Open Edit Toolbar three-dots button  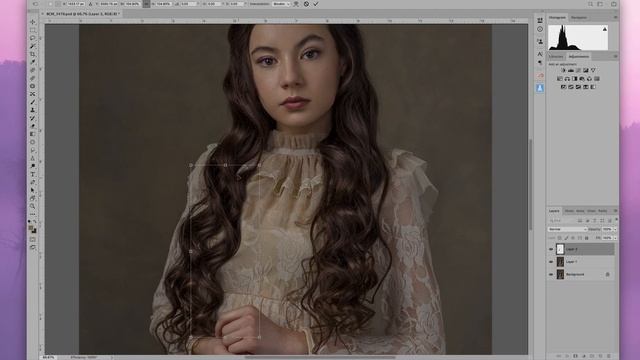click(33, 214)
